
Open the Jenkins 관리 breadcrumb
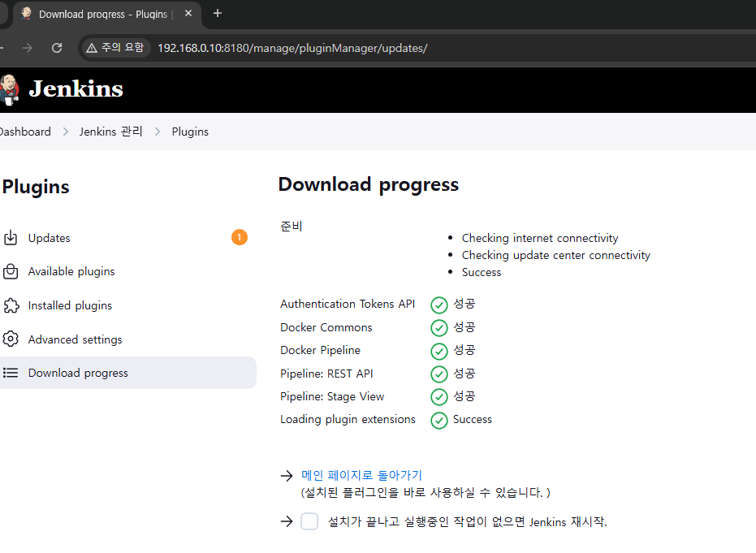coord(111,132)
